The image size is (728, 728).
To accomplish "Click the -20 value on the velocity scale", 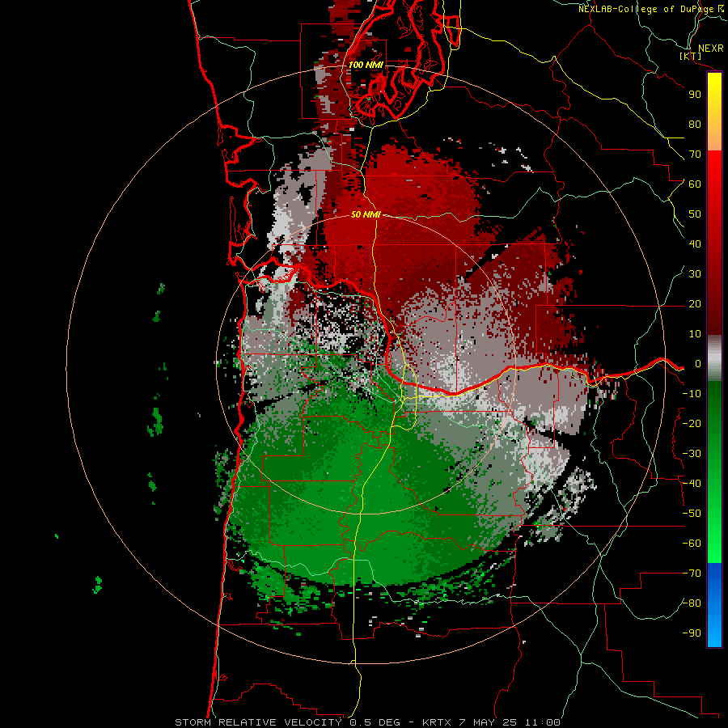I will [692, 424].
